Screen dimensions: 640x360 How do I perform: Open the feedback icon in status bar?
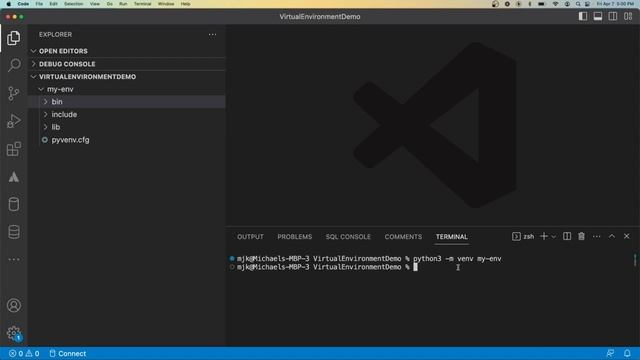(x=610, y=353)
